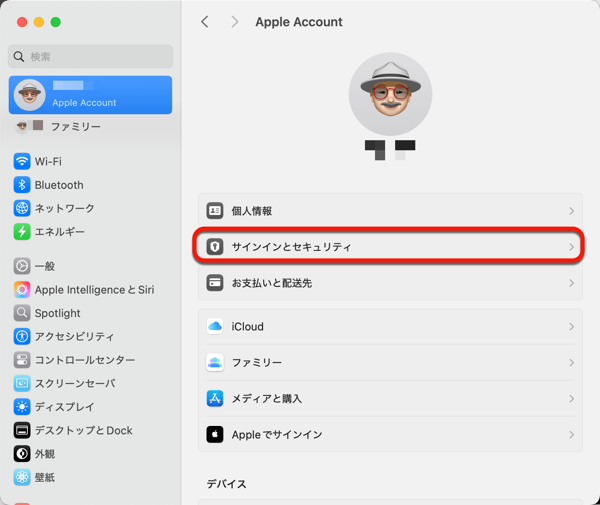This screenshot has height=505, width=600.
Task: Open Appleでサインイン label
Action: pos(277,435)
